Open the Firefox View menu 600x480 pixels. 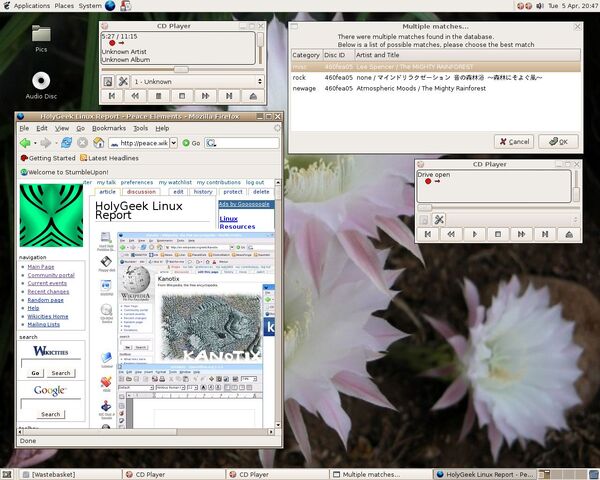(x=62, y=128)
